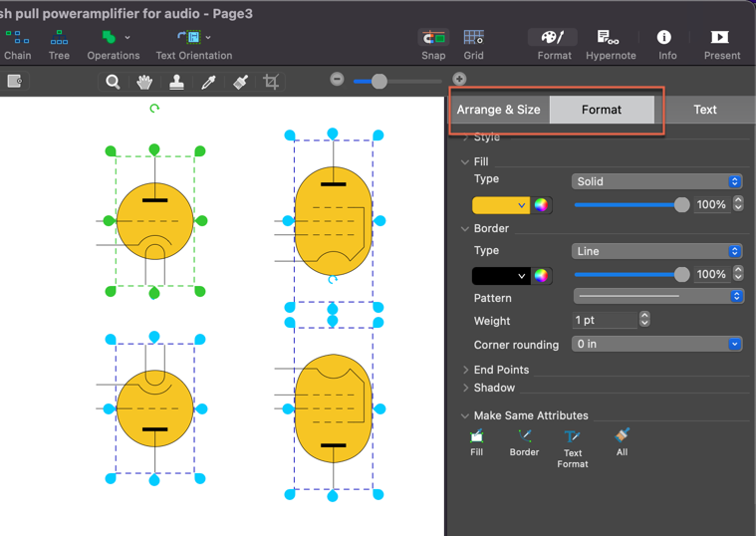Screen dimensions: 756x536
Task: Switch to the Format tab
Action: point(602,110)
